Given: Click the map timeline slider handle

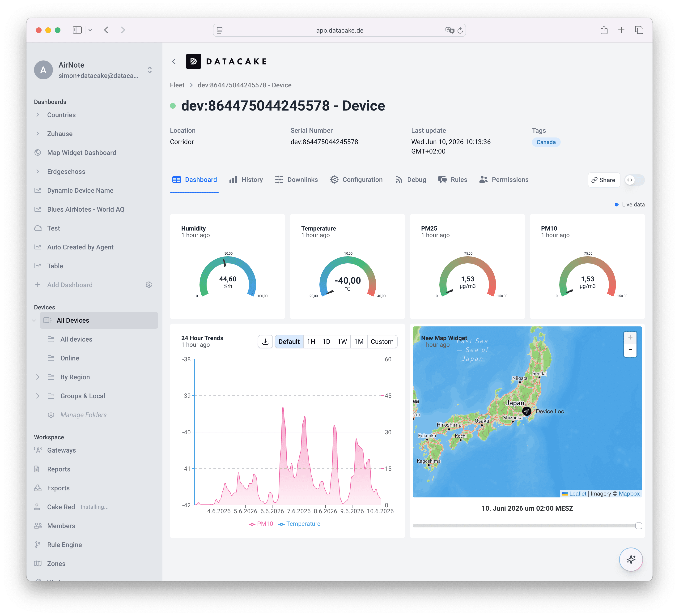Looking at the screenshot, I should pyautogui.click(x=638, y=526).
